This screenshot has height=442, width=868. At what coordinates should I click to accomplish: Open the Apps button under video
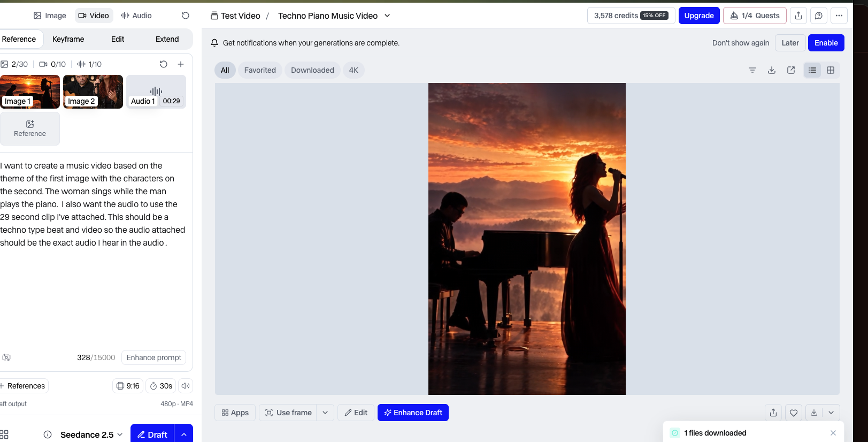tap(235, 413)
